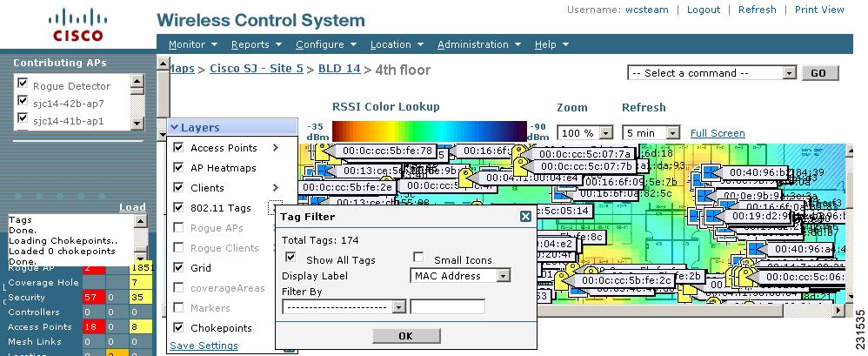Viewport: 868px width, 356px height.
Task: Click tag icon labeled 00:0c:cc:5c:07:7b
Action: (520, 165)
